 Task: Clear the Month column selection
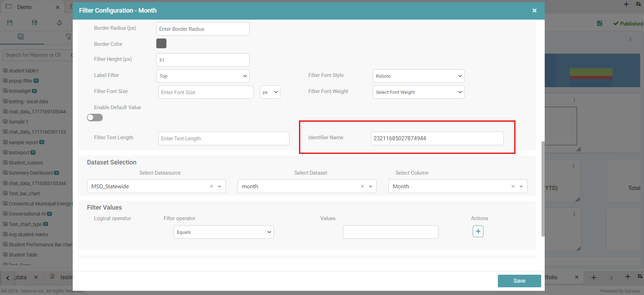coord(513,187)
